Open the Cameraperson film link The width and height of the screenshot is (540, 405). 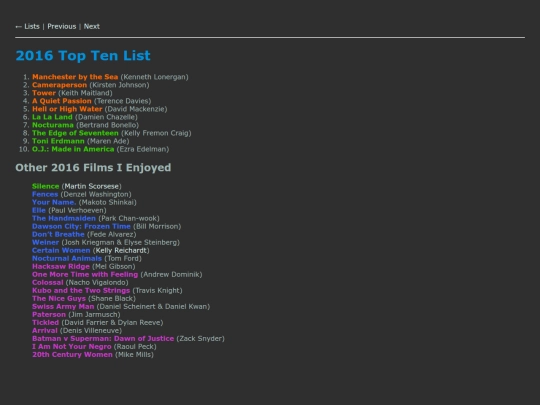click(60, 85)
